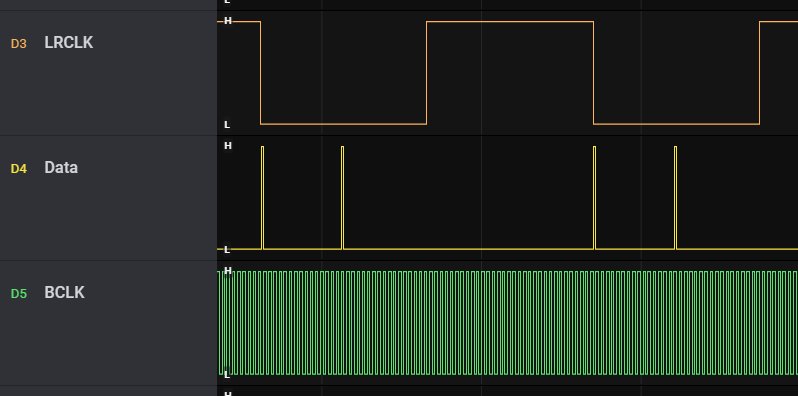Select the BCLK channel label
Screen dimensions: 798x396
pos(64,293)
